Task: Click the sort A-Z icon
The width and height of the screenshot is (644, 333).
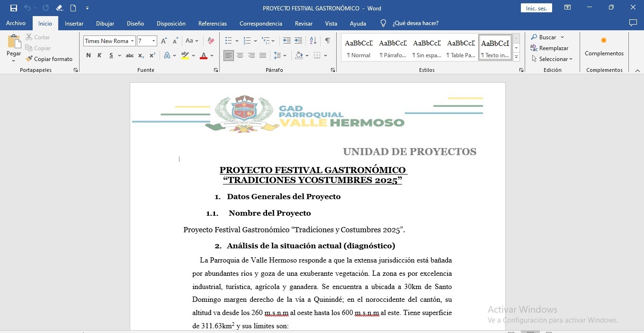Action: click(x=313, y=41)
